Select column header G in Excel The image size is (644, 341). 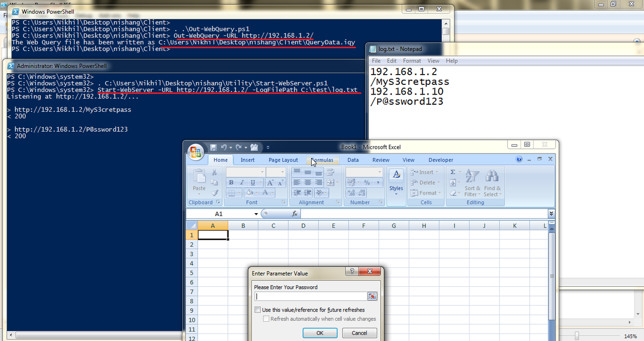[x=393, y=226]
